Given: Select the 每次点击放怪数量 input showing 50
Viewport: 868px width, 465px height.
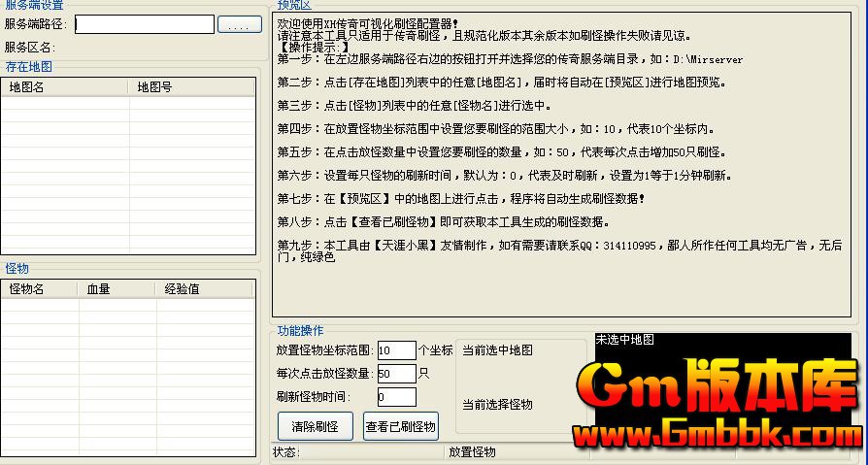Looking at the screenshot, I should point(396,374).
